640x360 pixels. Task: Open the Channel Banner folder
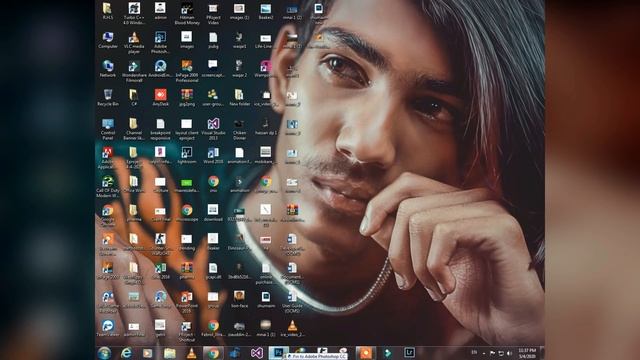click(x=134, y=129)
